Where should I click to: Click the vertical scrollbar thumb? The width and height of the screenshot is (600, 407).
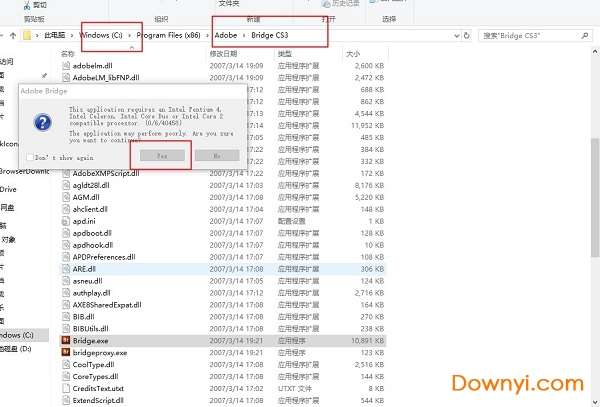click(595, 197)
